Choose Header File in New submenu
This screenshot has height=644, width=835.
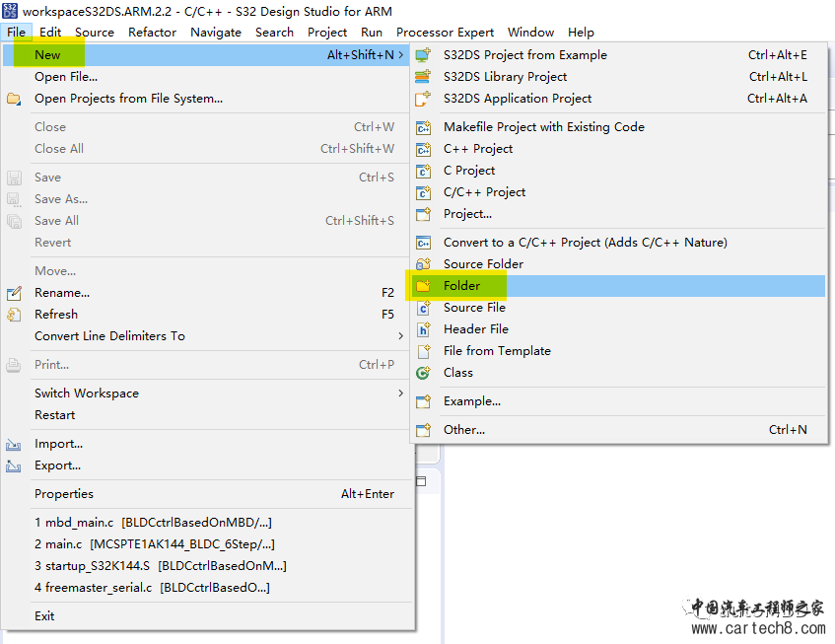pyautogui.click(x=619, y=329)
